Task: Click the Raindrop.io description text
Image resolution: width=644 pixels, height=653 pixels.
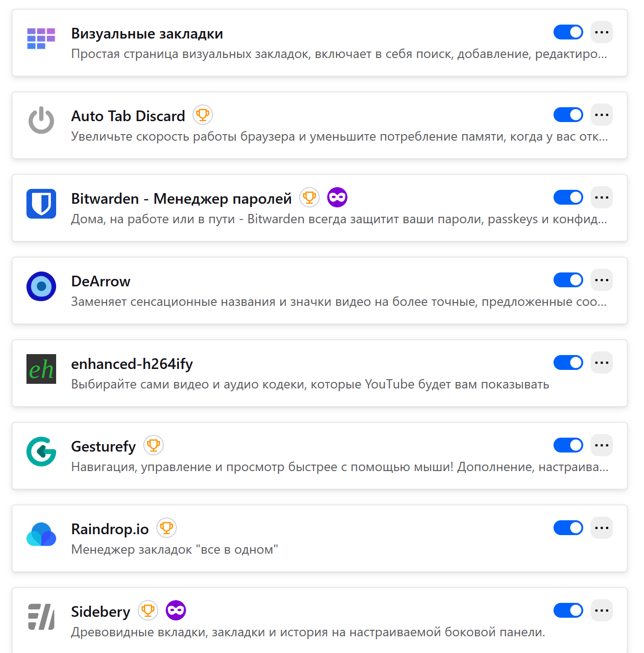Action: point(174,550)
